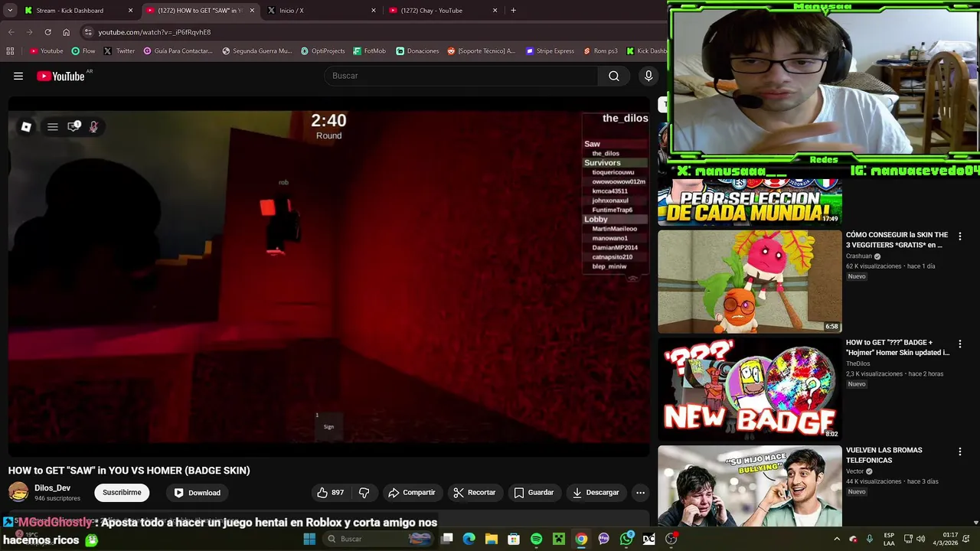Click the taskbar Buscar search box
Image resolution: width=980 pixels, height=551 pixels.
click(378, 539)
